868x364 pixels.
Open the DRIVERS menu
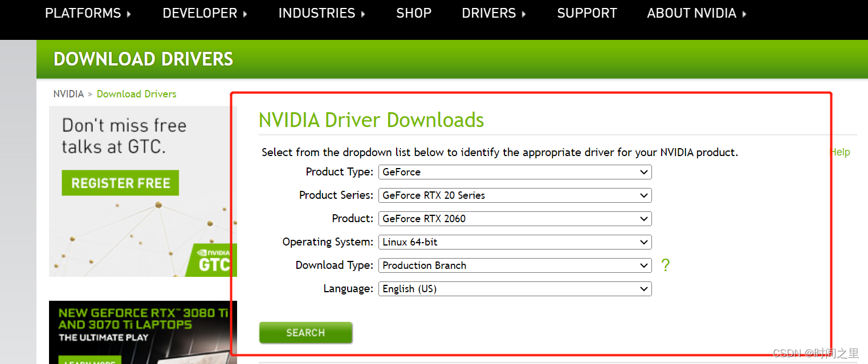coord(494,13)
